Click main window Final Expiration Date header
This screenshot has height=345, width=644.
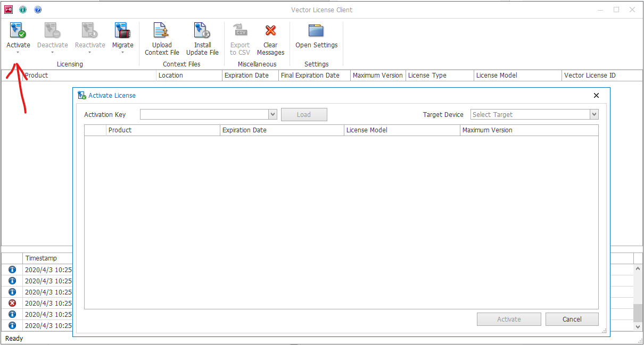coord(314,75)
